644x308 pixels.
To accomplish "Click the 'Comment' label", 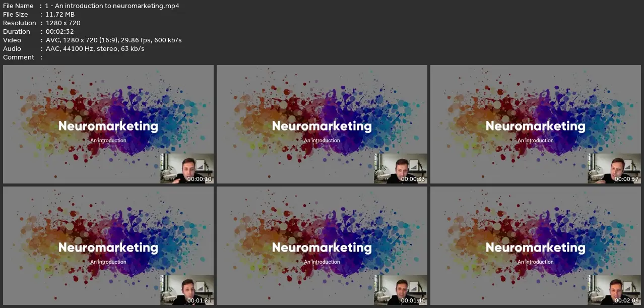I will coord(19,57).
